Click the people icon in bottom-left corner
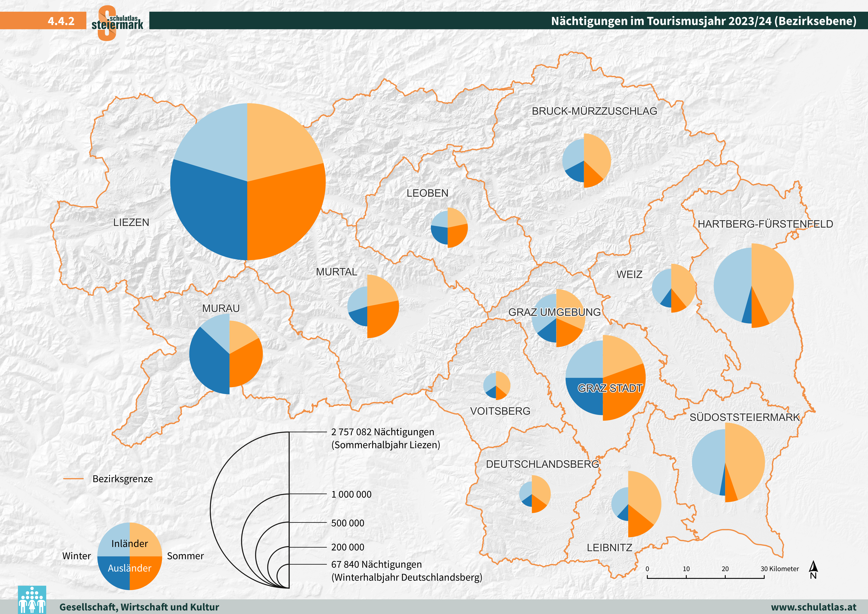 pos(32,600)
